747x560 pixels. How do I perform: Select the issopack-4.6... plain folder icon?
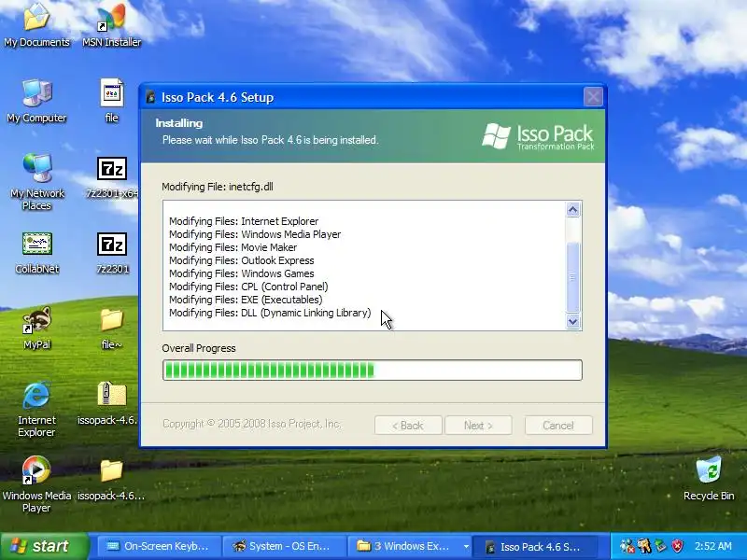click(x=111, y=480)
